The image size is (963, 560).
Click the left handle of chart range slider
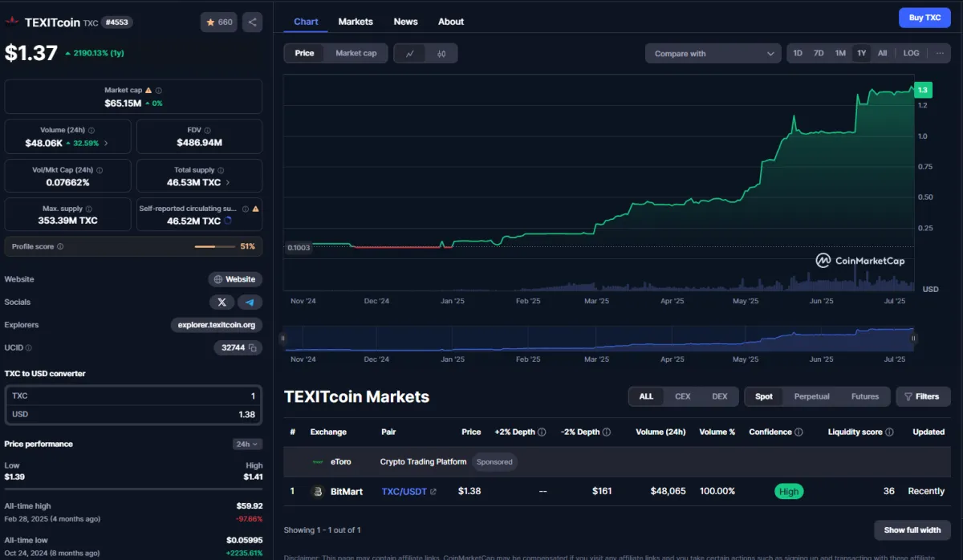click(282, 339)
